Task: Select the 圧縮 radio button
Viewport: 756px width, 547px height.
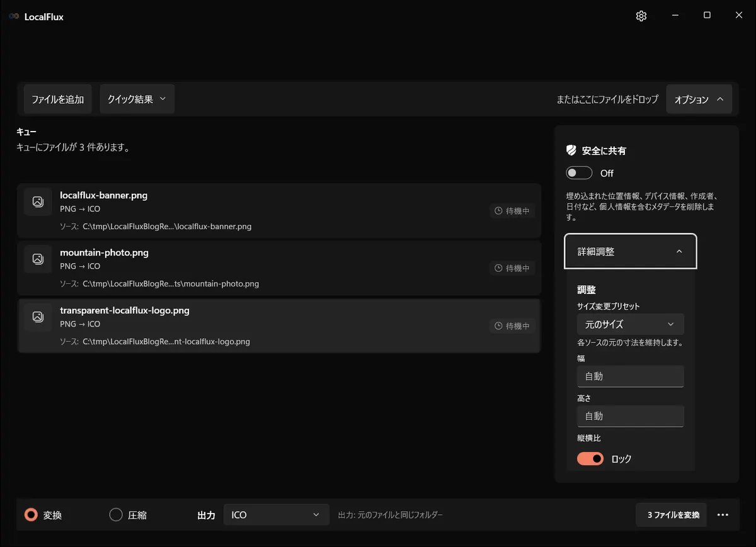Action: tap(116, 515)
